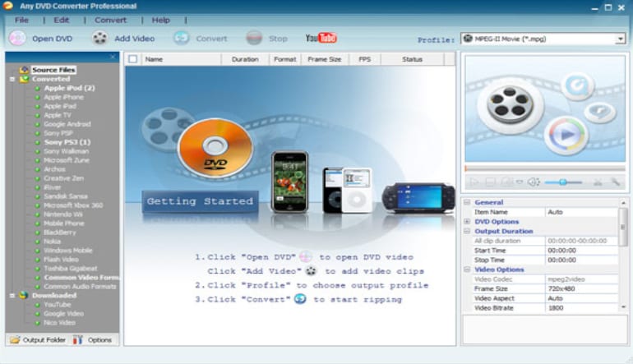Click the green bullet beside Sony PS3
Screen dimensions: 633x364
click(38, 142)
